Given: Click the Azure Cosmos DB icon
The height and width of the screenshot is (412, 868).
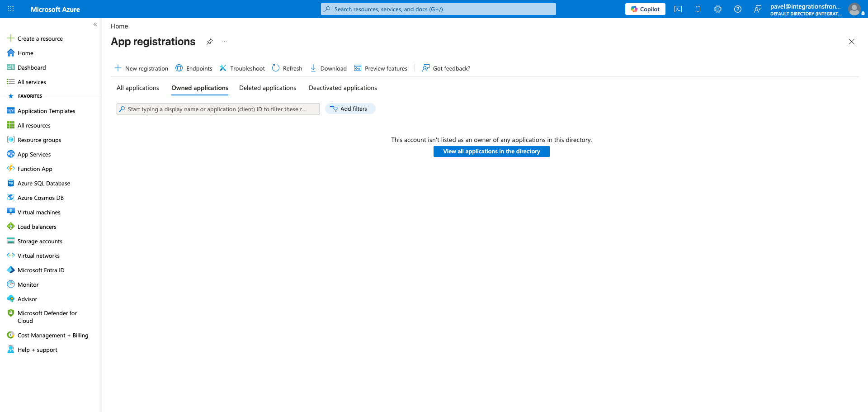Looking at the screenshot, I should coord(11,198).
